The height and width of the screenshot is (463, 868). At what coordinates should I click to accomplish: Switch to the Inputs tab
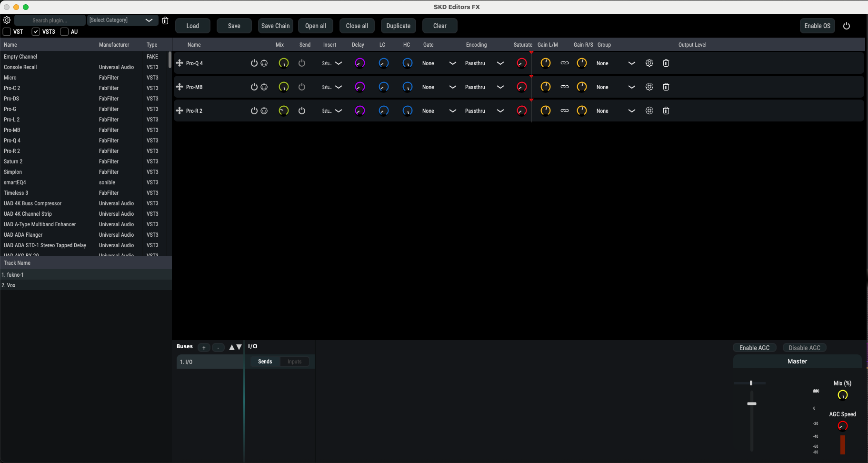(x=294, y=362)
